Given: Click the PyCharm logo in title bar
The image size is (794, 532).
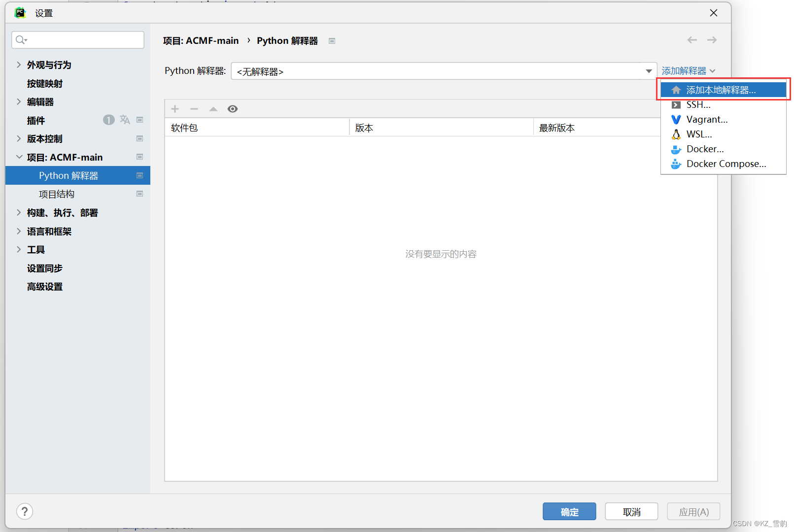Looking at the screenshot, I should click(x=20, y=13).
